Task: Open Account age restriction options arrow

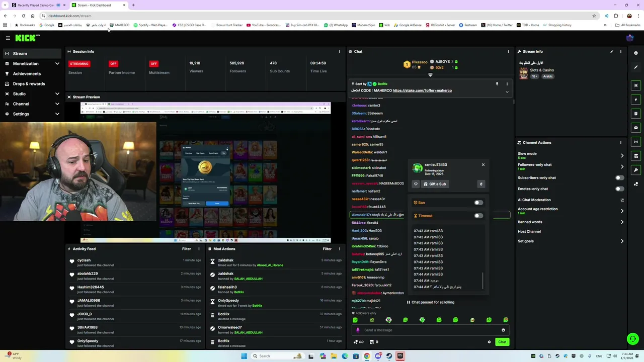Action: tap(622, 211)
